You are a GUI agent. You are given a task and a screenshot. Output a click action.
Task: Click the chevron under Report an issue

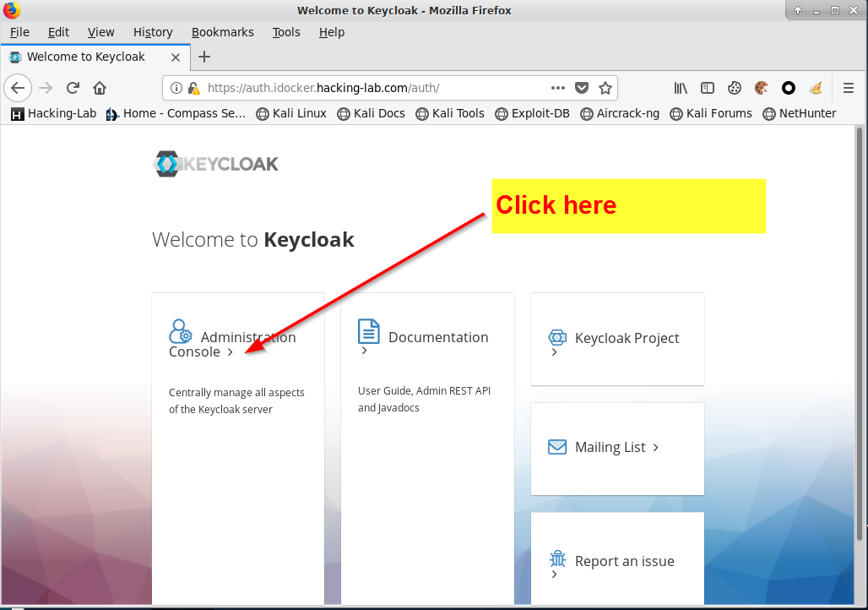coord(554,575)
